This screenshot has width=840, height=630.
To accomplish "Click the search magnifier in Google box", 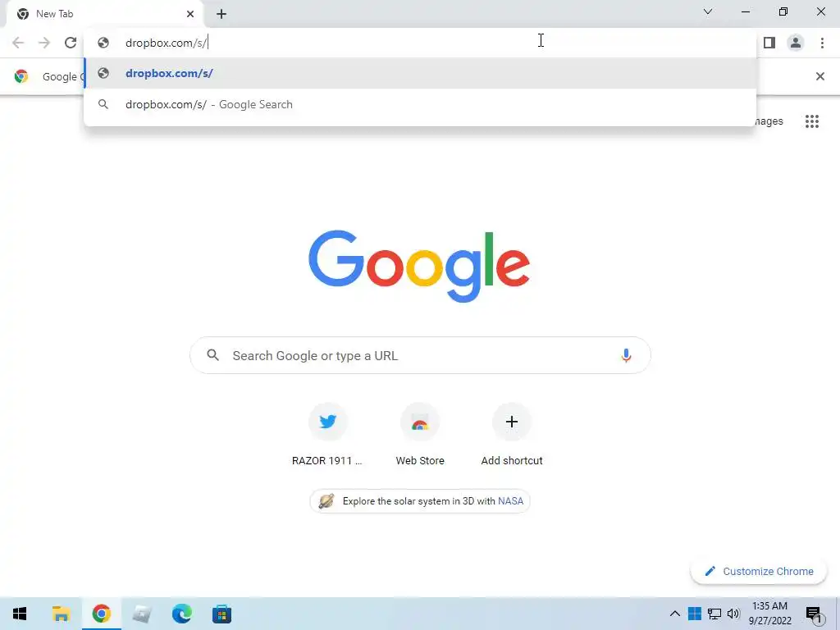I will 212,354.
